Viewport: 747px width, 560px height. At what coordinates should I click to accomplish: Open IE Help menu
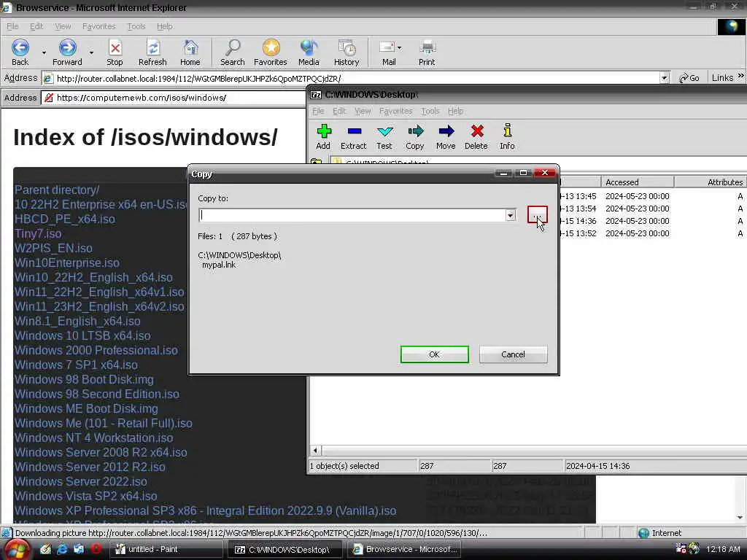tap(164, 26)
